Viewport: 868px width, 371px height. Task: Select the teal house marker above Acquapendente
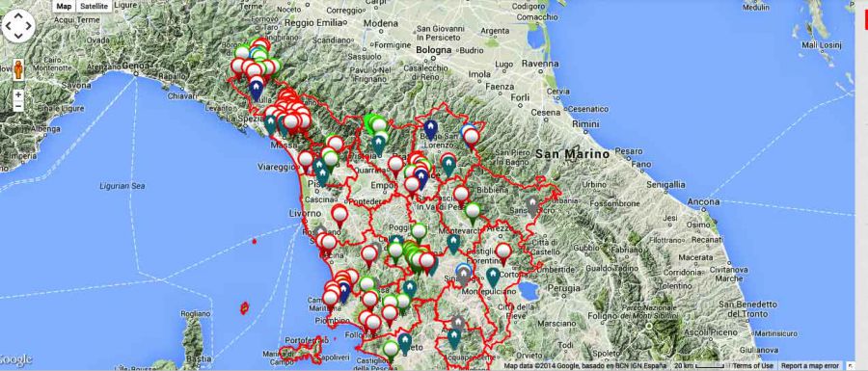coord(454,339)
